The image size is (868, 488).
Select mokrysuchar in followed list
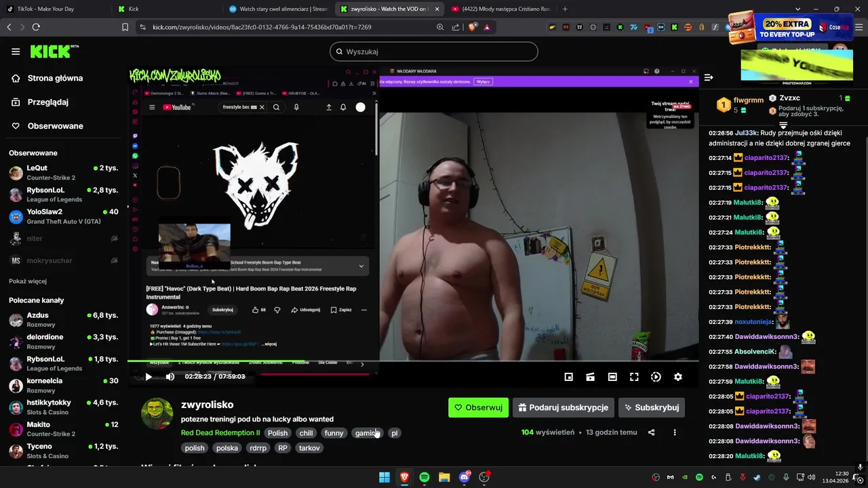[x=63, y=260]
